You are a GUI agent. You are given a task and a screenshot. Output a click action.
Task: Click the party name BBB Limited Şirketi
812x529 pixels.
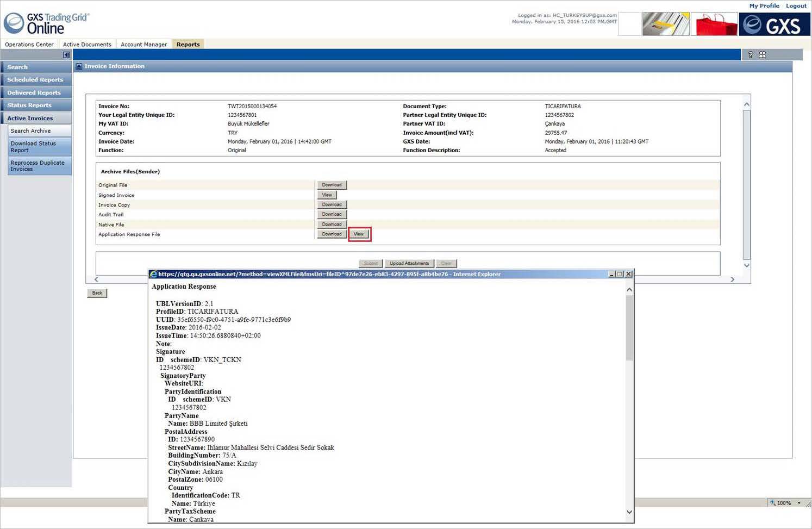[218, 424]
